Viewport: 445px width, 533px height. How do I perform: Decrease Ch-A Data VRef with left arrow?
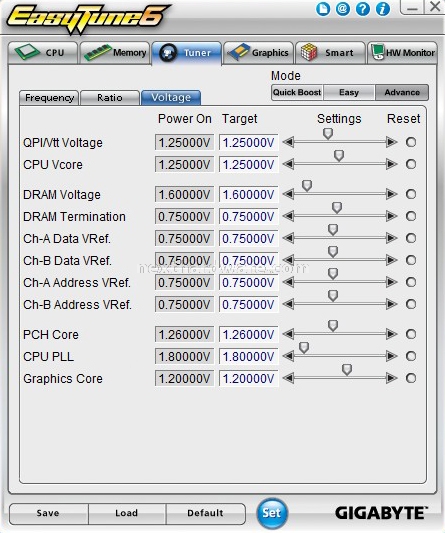pyautogui.click(x=289, y=238)
